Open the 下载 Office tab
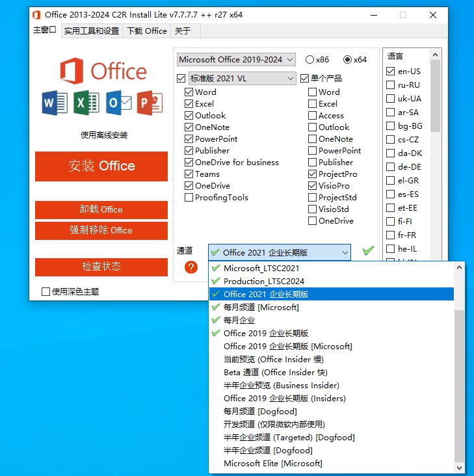The width and height of the screenshot is (474, 476). coord(147,31)
